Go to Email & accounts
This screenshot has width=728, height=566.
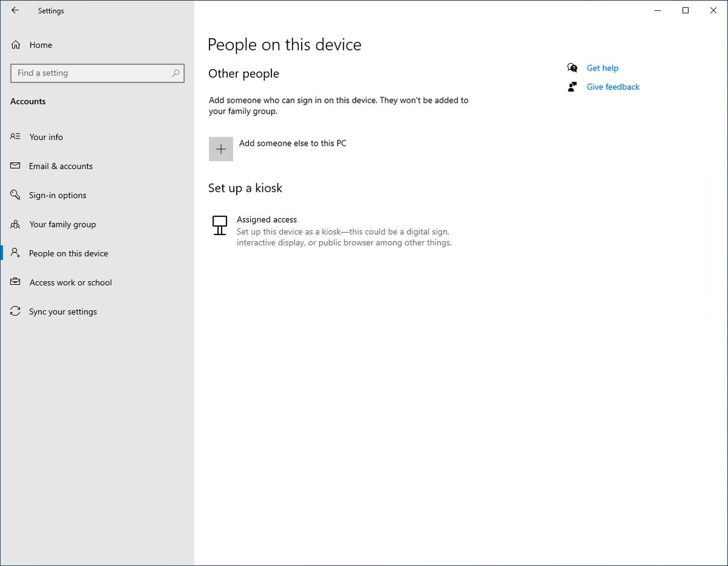[97, 166]
